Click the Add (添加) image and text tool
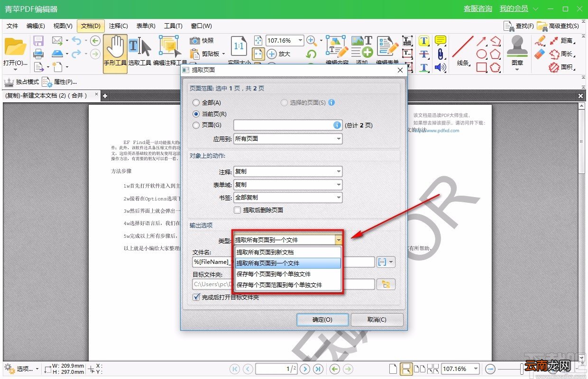The width and height of the screenshot is (588, 379). 362,50
